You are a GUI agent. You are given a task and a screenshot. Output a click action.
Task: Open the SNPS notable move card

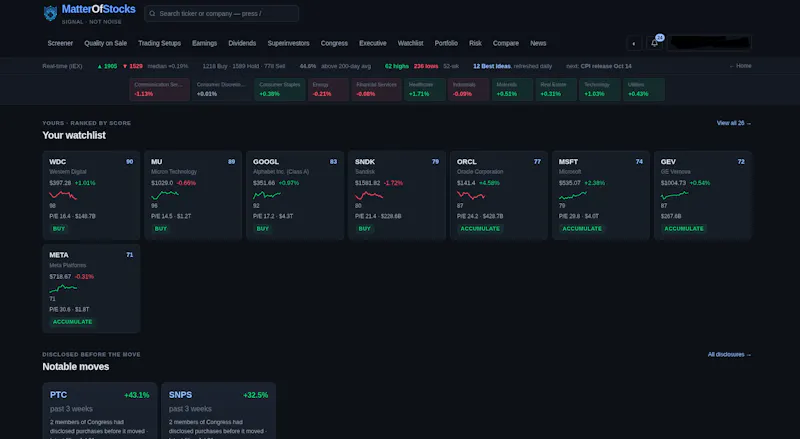pyautogui.click(x=219, y=411)
